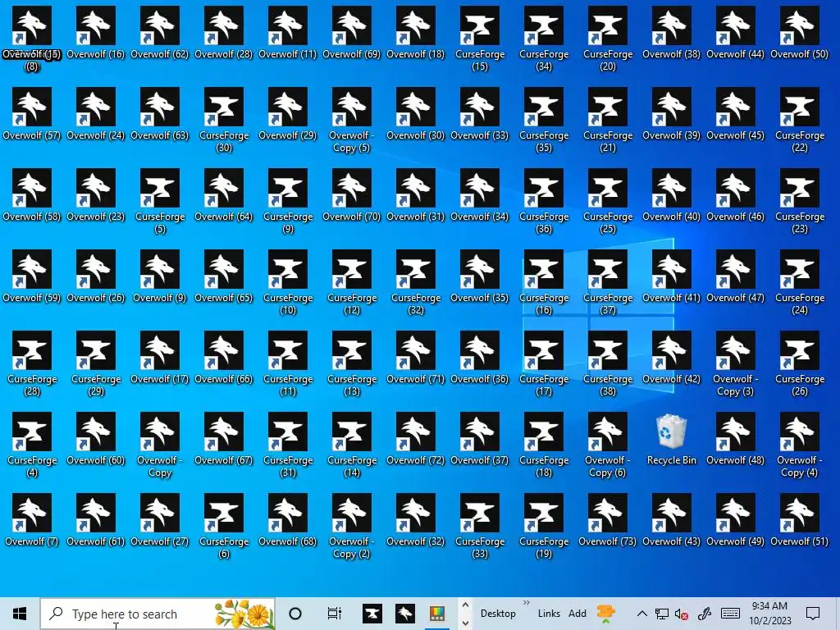
Task: Open CurseForge from the taskbar
Action: (372, 614)
